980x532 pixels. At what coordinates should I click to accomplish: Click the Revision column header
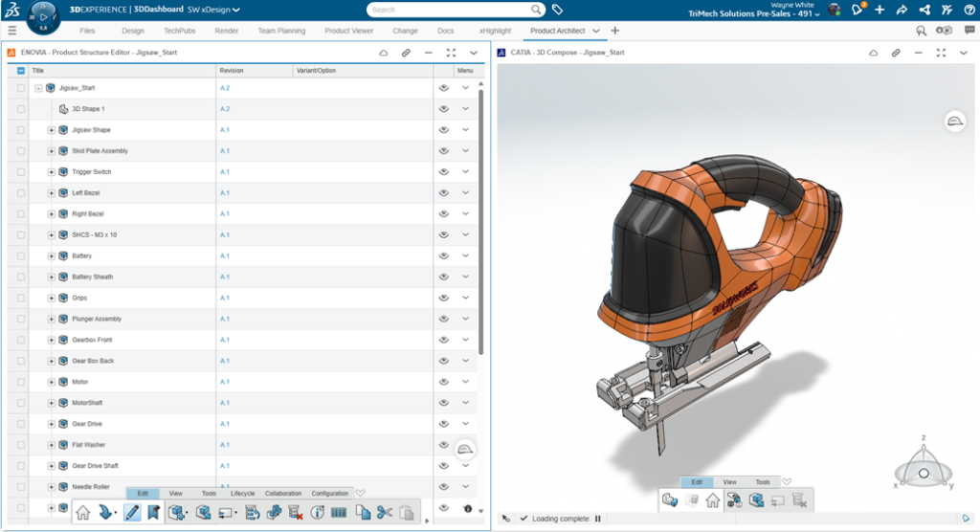click(x=232, y=71)
